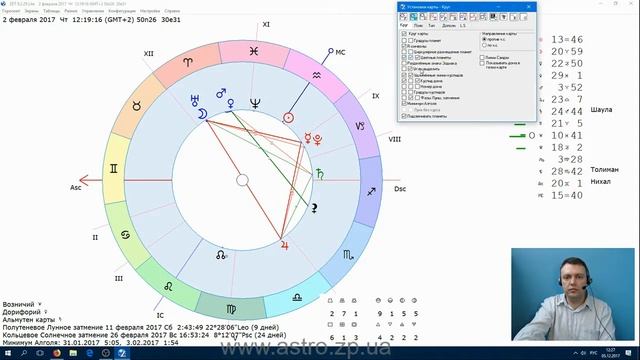
Task: Toggle the 'Градусы планет' checkbox
Action: click(410, 40)
